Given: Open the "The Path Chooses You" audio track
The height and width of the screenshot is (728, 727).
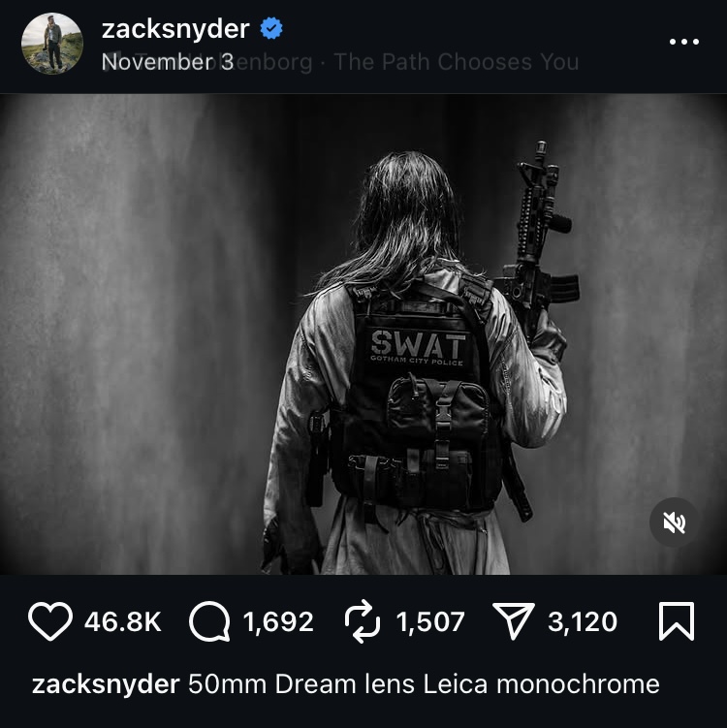Looking at the screenshot, I should pos(457,62).
